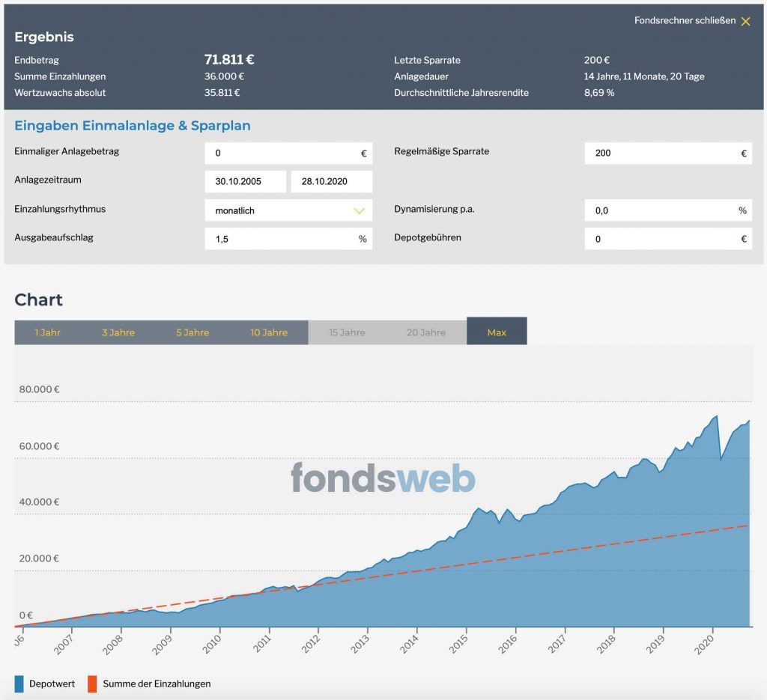Click the Wertzuwachs absolut value 35.811 €
Image resolution: width=767 pixels, height=700 pixels.
click(x=222, y=92)
